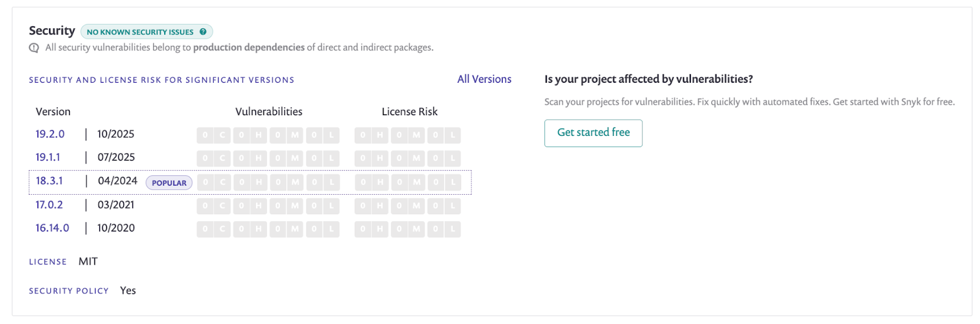Open version 16.14.0 link

pos(52,228)
